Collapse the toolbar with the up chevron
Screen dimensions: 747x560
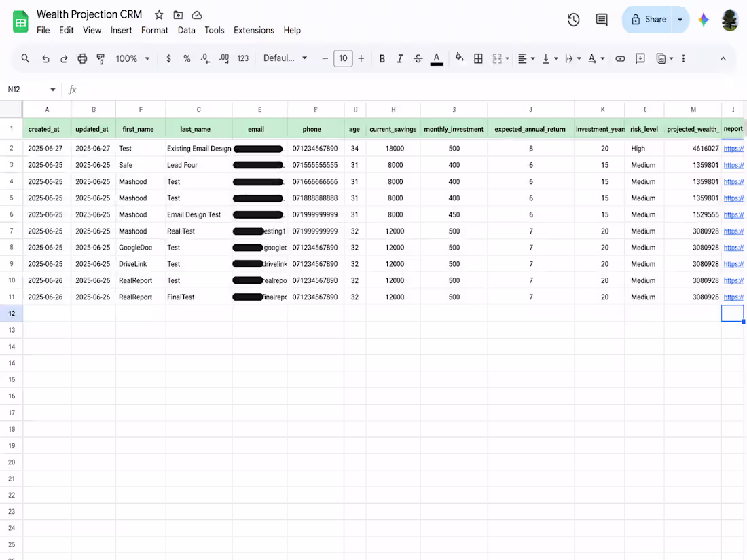tap(723, 58)
